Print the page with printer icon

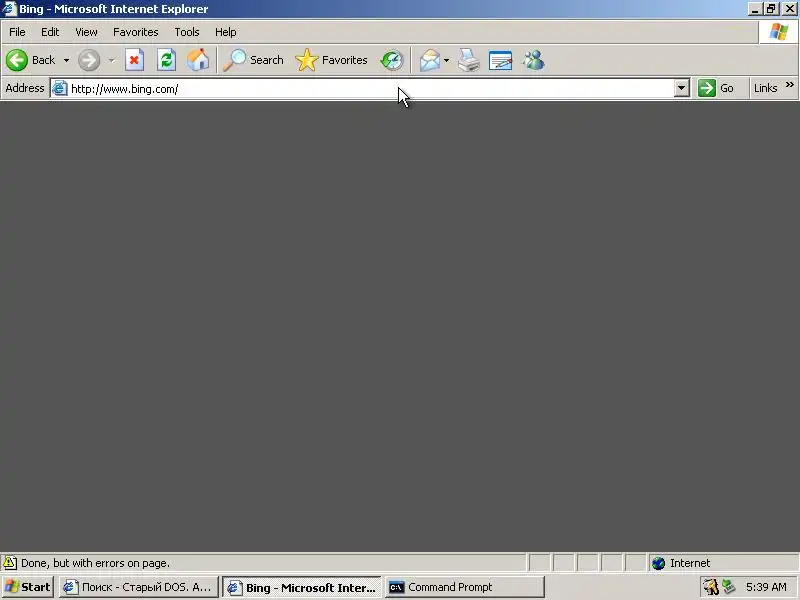click(x=468, y=60)
